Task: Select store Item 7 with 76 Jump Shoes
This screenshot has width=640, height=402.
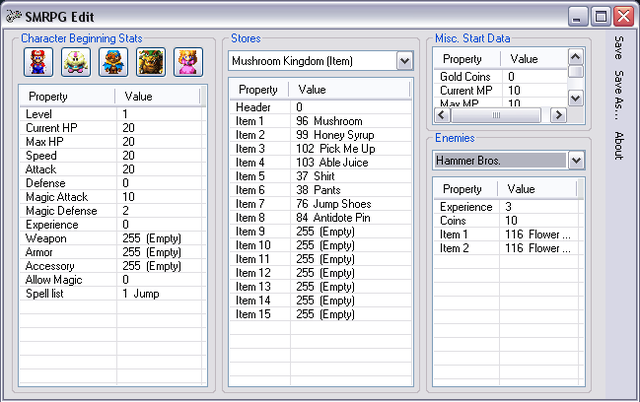Action: tap(320, 204)
